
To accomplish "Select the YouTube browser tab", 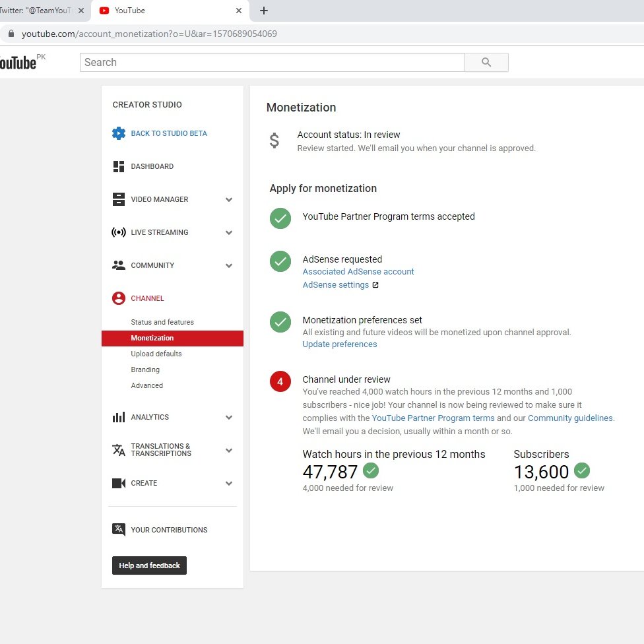I will click(171, 11).
